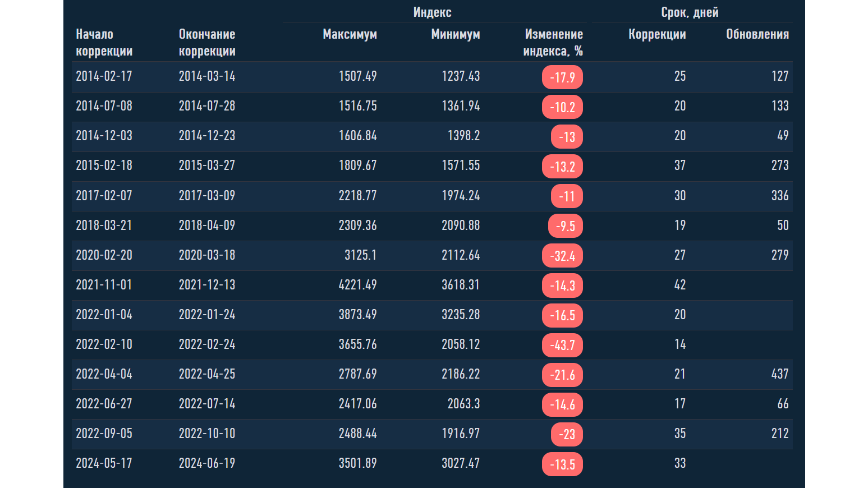
Task: Click the "Индекс" group header
Action: coord(432,12)
